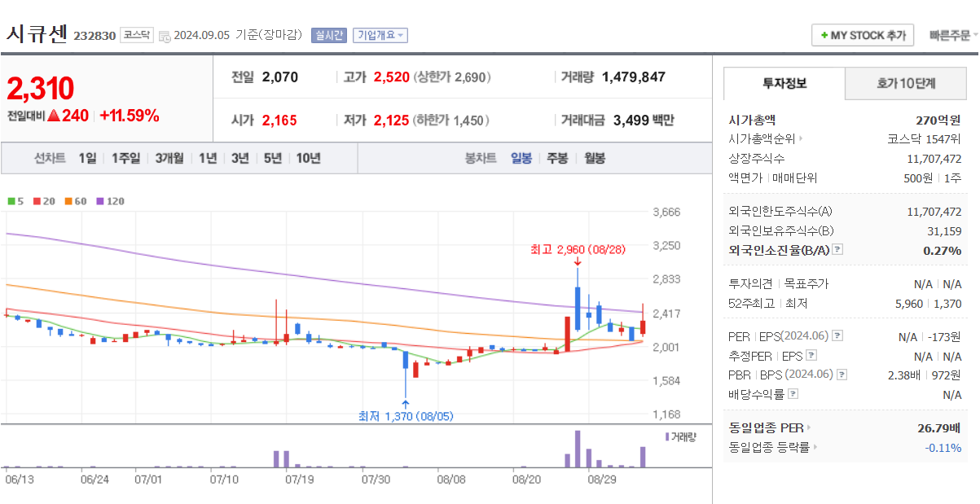Screen dimensions: 980x504
Task: Expand the 시가총액순위 arrow
Action: click(801, 139)
